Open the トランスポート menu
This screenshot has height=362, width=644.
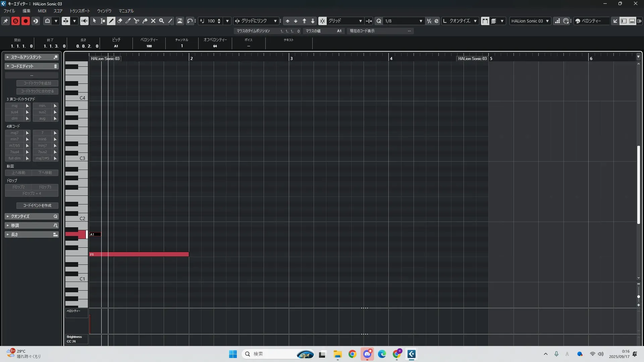point(79,11)
